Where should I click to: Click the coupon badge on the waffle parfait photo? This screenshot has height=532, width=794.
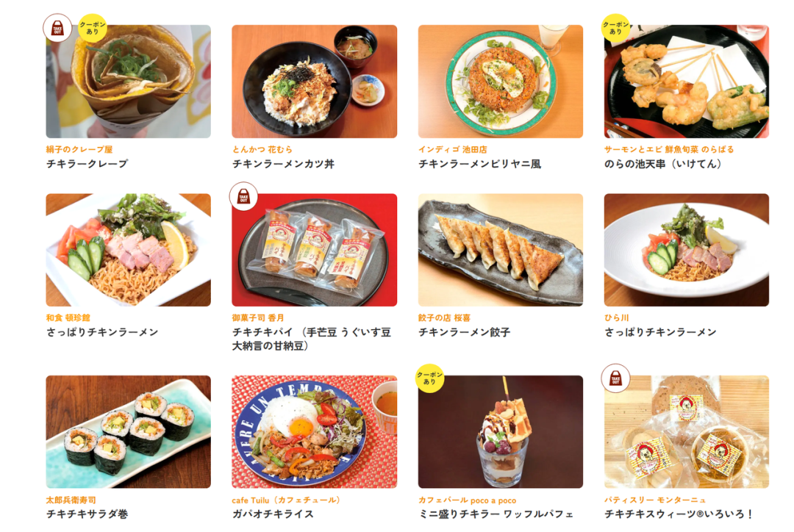click(x=429, y=378)
